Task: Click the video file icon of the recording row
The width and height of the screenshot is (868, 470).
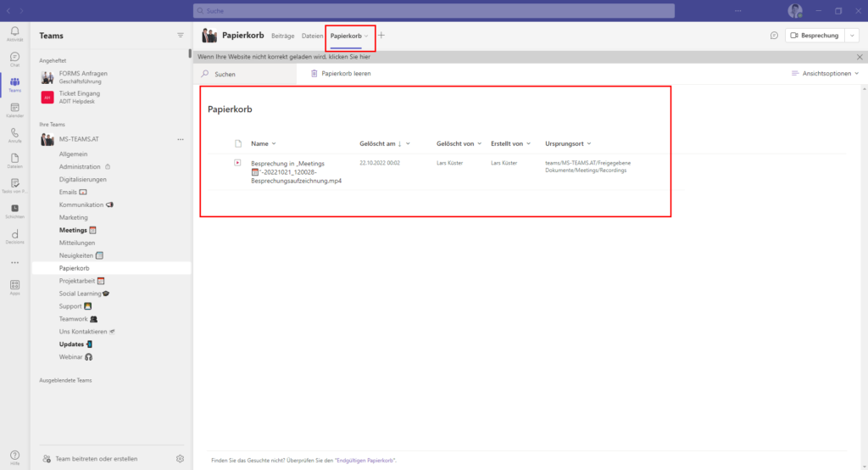Action: (x=237, y=163)
